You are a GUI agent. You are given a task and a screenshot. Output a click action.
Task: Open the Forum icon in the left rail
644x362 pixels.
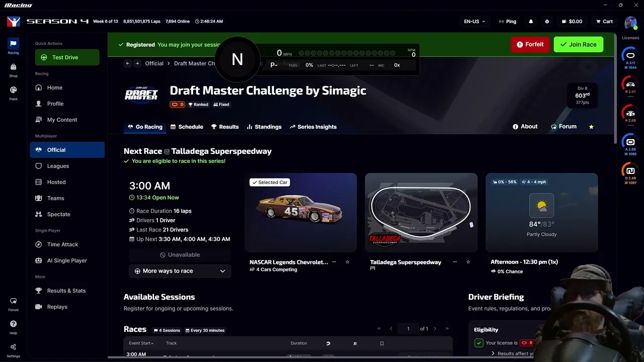tap(13, 304)
